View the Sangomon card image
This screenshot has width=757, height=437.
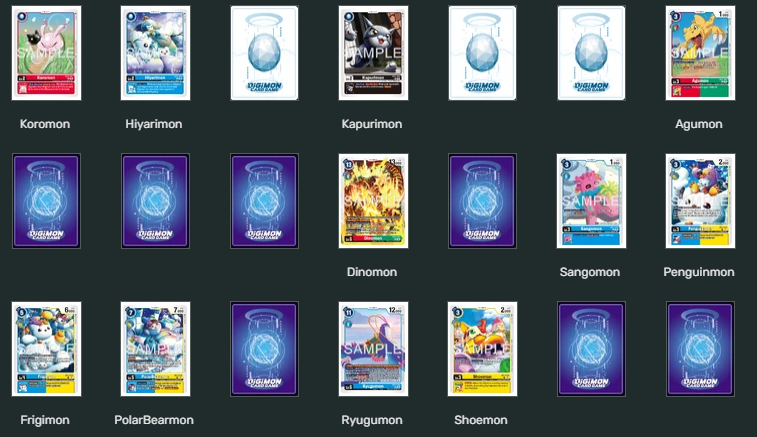pos(591,201)
